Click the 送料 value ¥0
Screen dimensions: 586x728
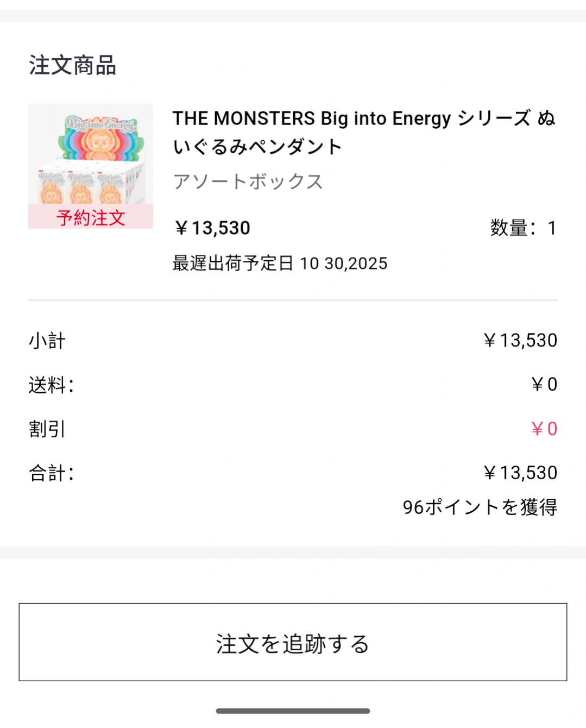pyautogui.click(x=544, y=385)
